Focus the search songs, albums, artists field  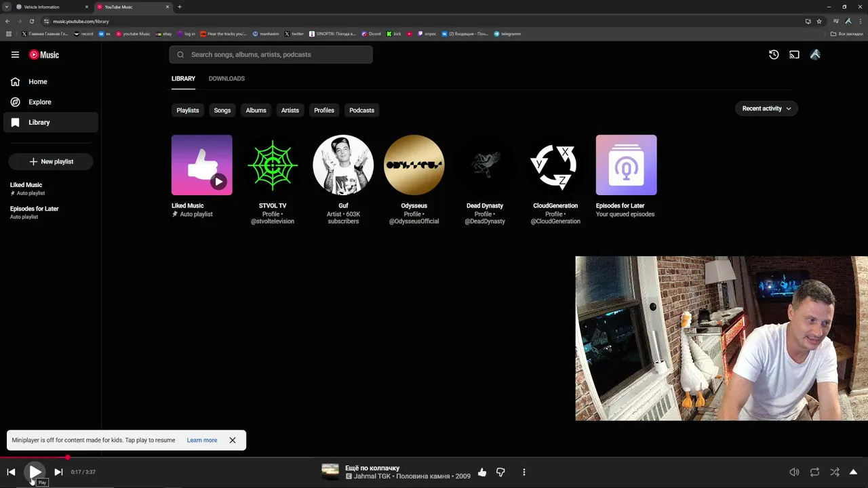click(271, 55)
